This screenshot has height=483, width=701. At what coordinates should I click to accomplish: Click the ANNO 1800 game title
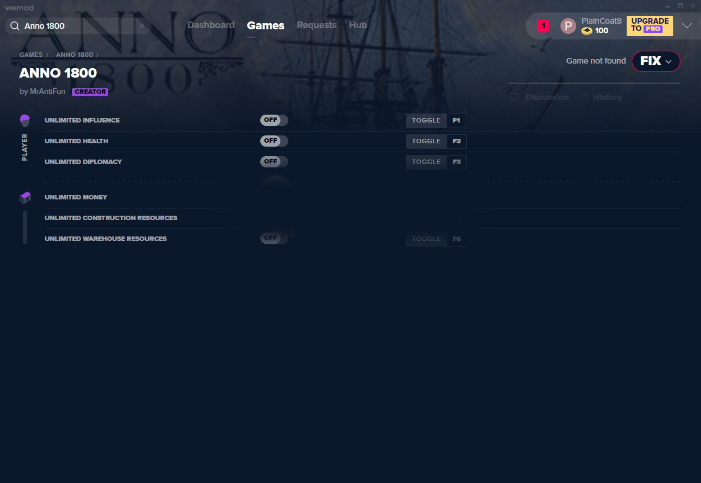click(58, 73)
